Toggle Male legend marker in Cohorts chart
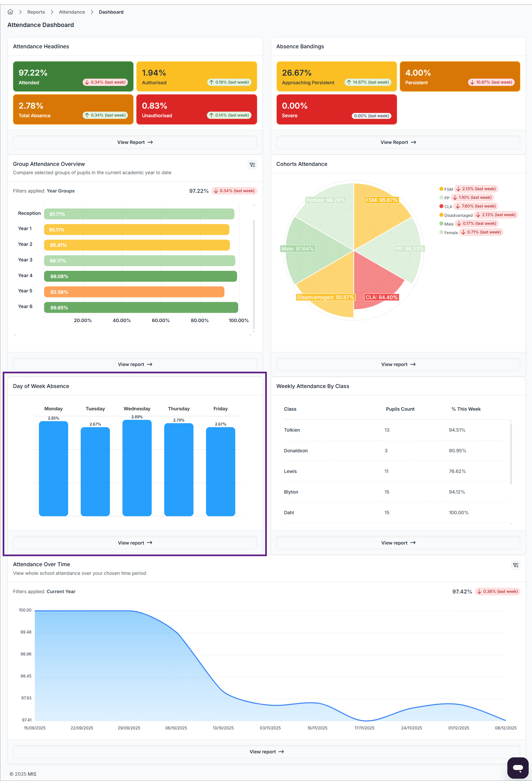 point(441,223)
